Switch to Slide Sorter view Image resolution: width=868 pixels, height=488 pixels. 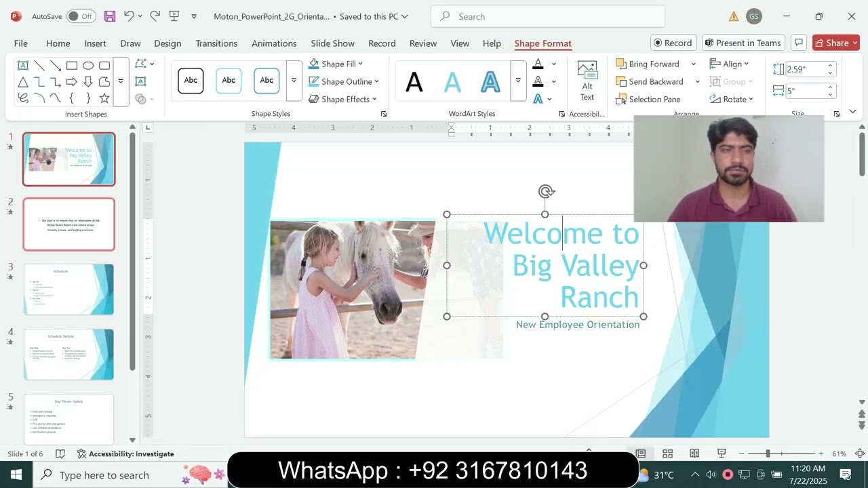point(667,453)
